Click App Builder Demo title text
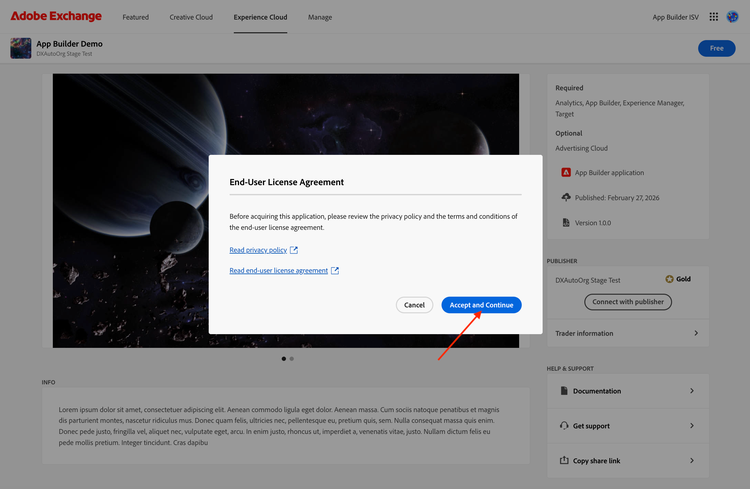The image size is (750, 489). 69,44
